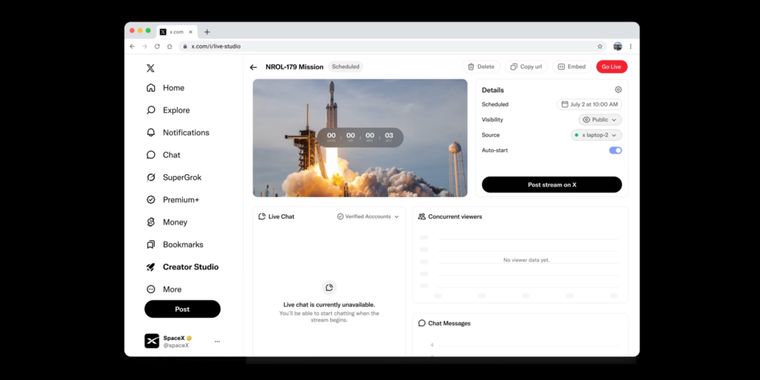
Task: Open the Details settings gear
Action: pyautogui.click(x=618, y=90)
